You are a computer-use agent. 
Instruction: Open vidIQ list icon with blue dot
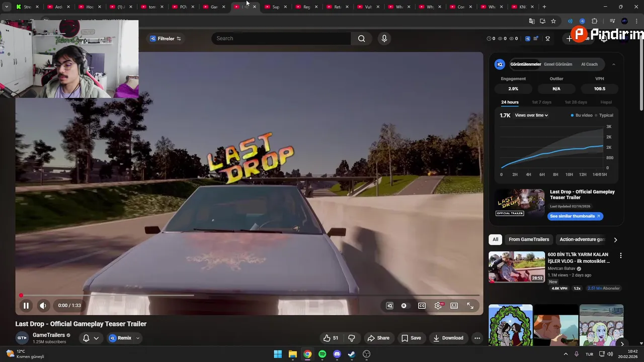[536, 39]
